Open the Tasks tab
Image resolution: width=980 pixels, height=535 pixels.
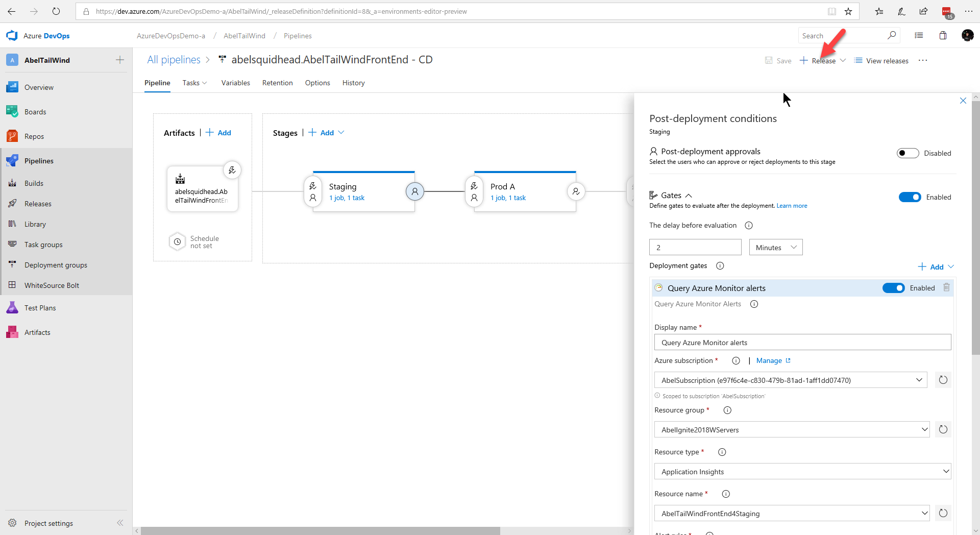(x=194, y=83)
